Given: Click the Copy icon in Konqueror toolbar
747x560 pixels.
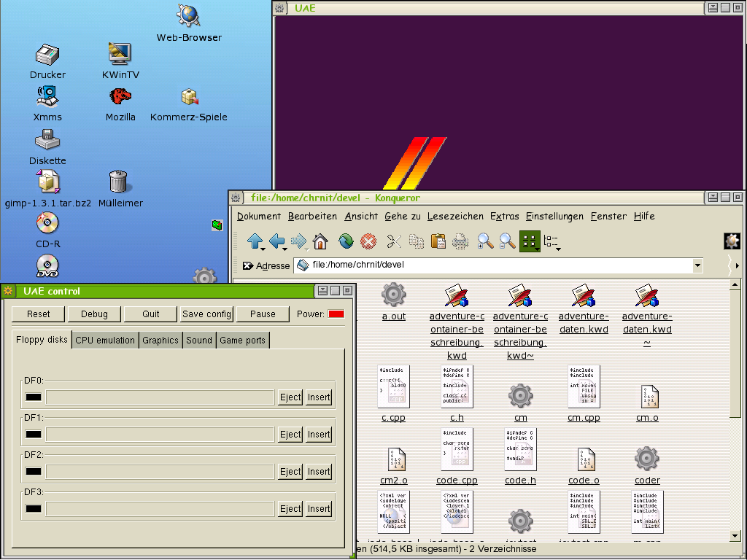Looking at the screenshot, I should [417, 241].
